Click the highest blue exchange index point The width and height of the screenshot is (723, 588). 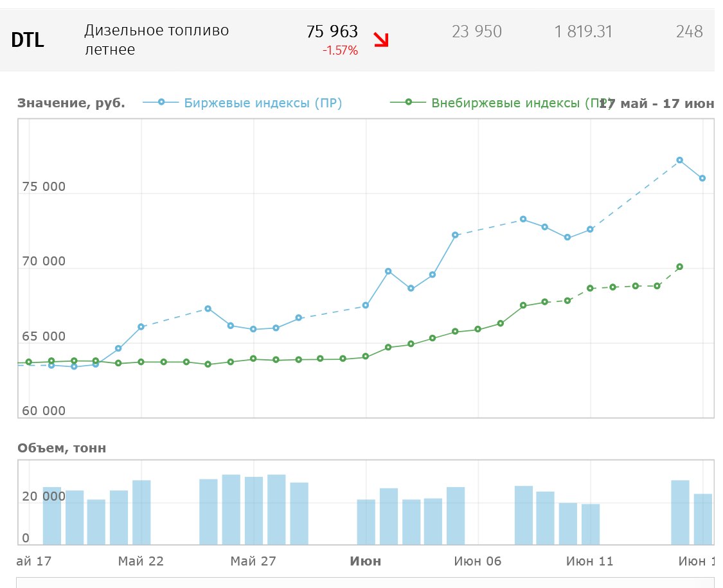(x=680, y=161)
